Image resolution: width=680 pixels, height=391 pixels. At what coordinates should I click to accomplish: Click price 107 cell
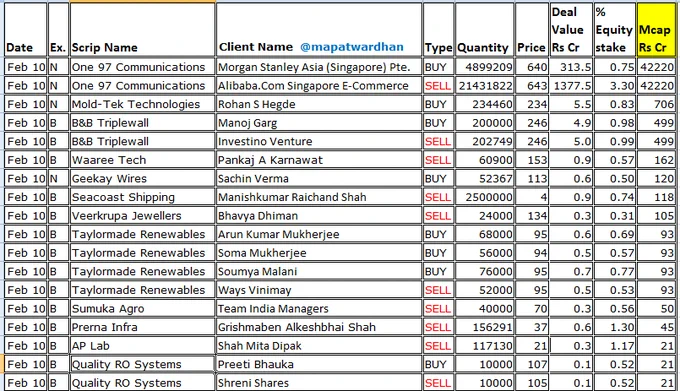(x=532, y=365)
